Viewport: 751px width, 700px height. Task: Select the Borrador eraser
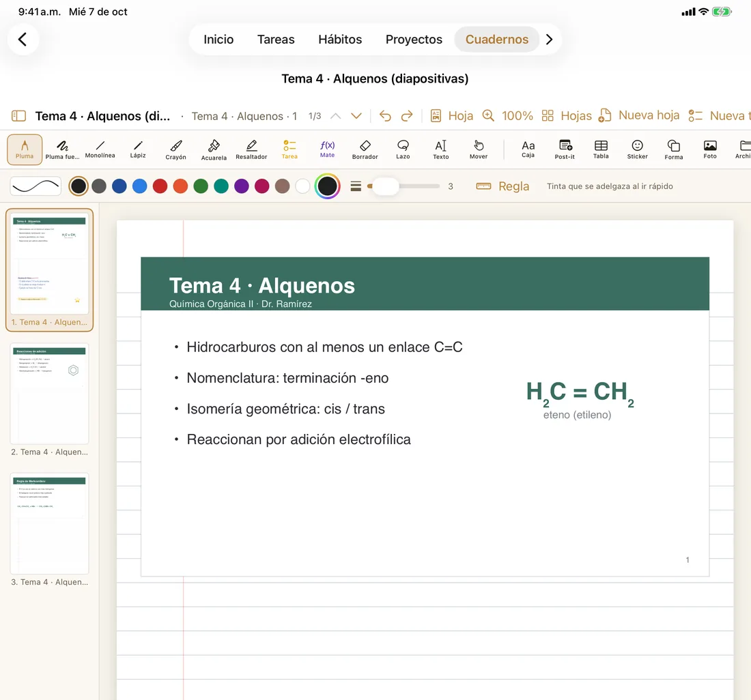click(x=365, y=149)
